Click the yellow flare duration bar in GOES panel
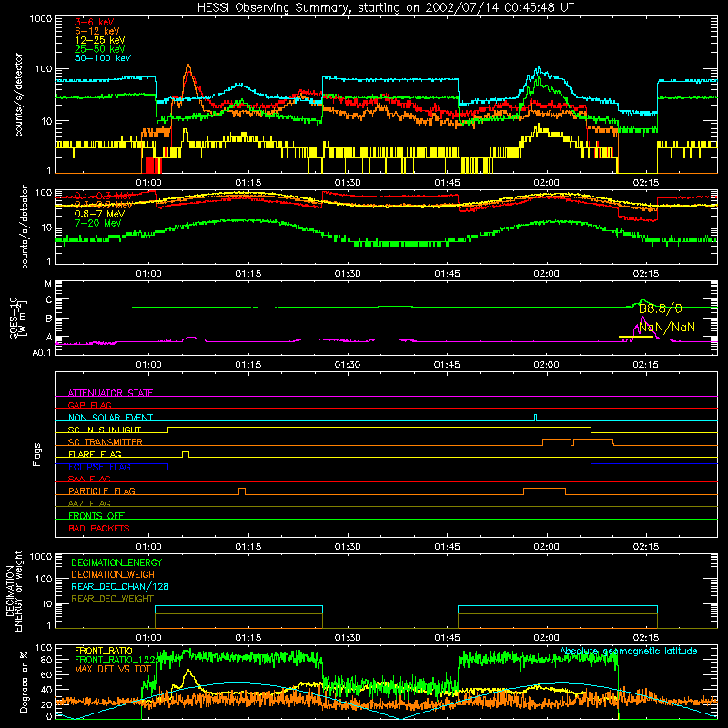 pyautogui.click(x=635, y=337)
